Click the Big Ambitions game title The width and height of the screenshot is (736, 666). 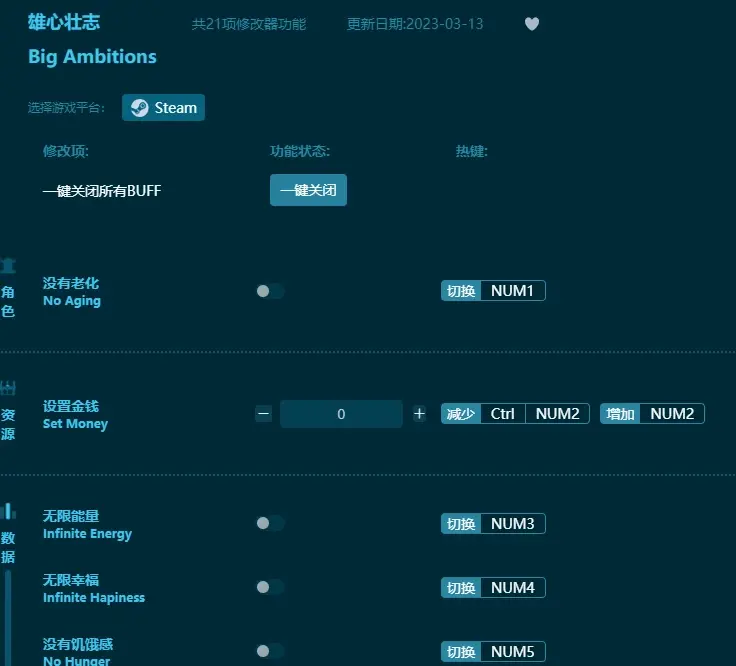[92, 57]
